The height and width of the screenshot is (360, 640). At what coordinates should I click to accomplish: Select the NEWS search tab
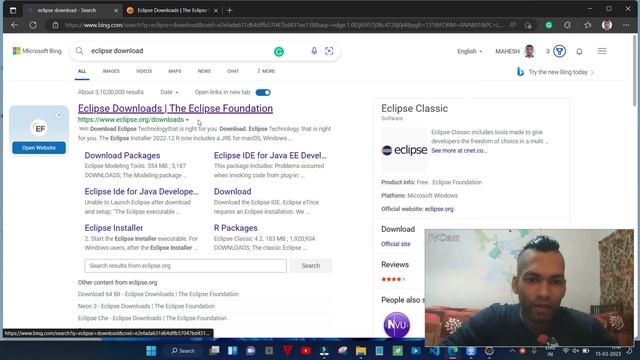click(x=204, y=71)
